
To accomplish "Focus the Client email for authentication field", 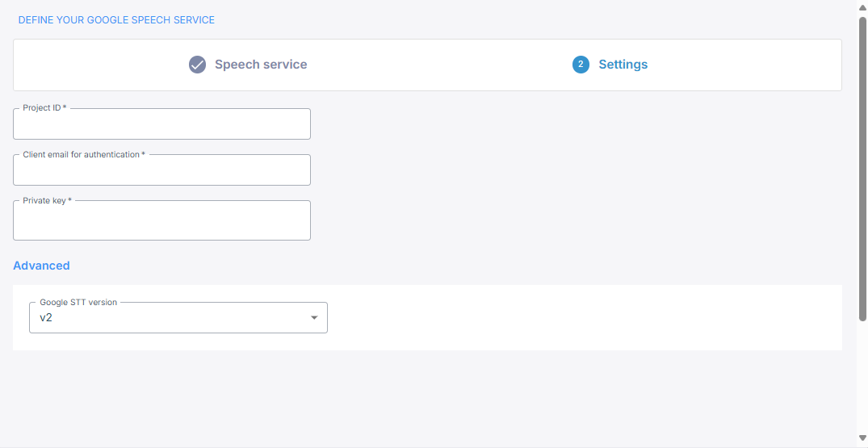I will coord(161,171).
